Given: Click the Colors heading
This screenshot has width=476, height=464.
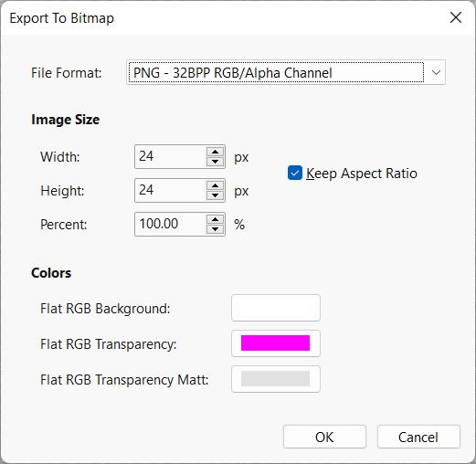Looking at the screenshot, I should (51, 273).
